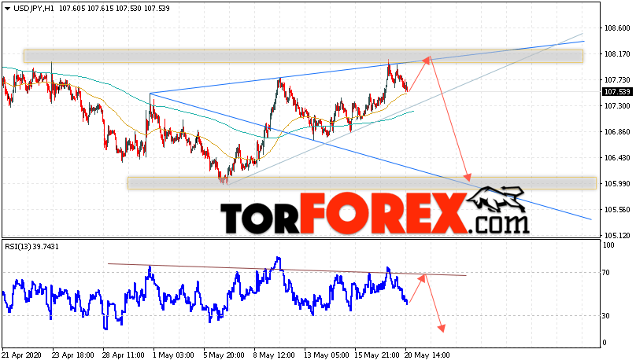Select the 23 Apr 18:00 time label
The image size is (636, 364).
pos(73,355)
